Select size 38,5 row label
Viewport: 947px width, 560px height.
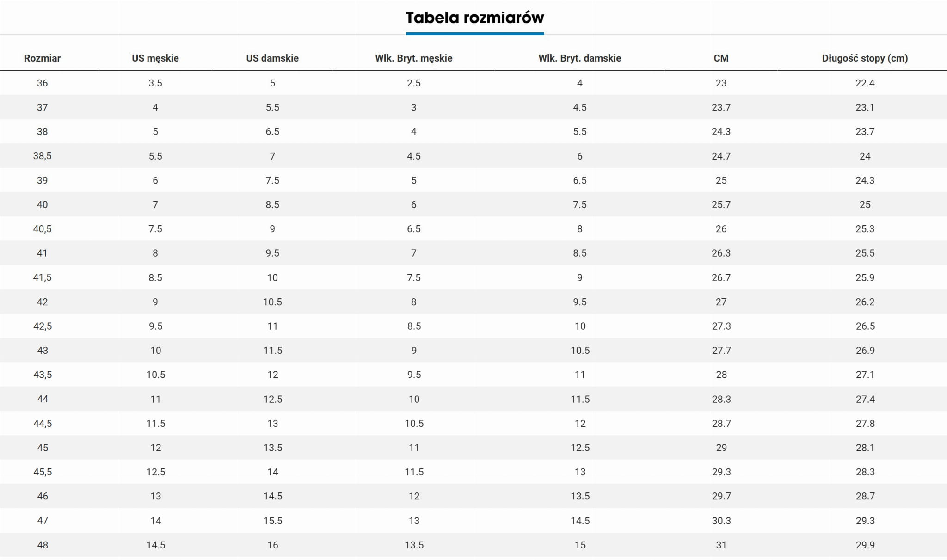42,156
